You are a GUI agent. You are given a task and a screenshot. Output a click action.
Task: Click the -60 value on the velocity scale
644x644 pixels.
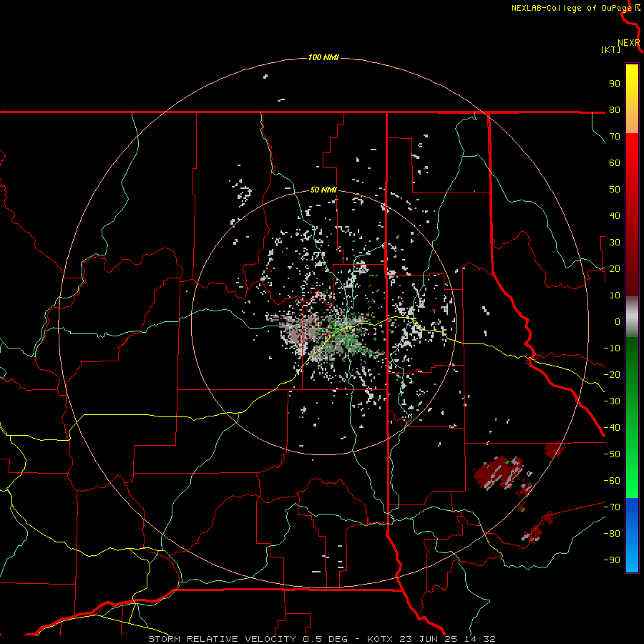coord(612,481)
